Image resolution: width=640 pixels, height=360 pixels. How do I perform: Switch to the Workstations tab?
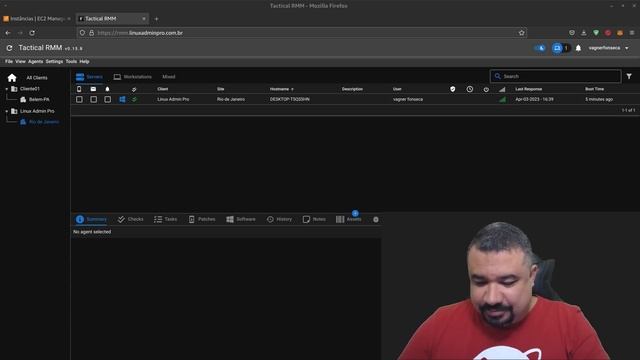point(133,77)
